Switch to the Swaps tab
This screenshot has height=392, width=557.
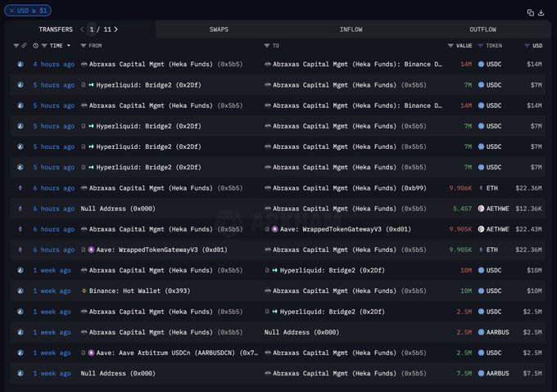(x=219, y=29)
